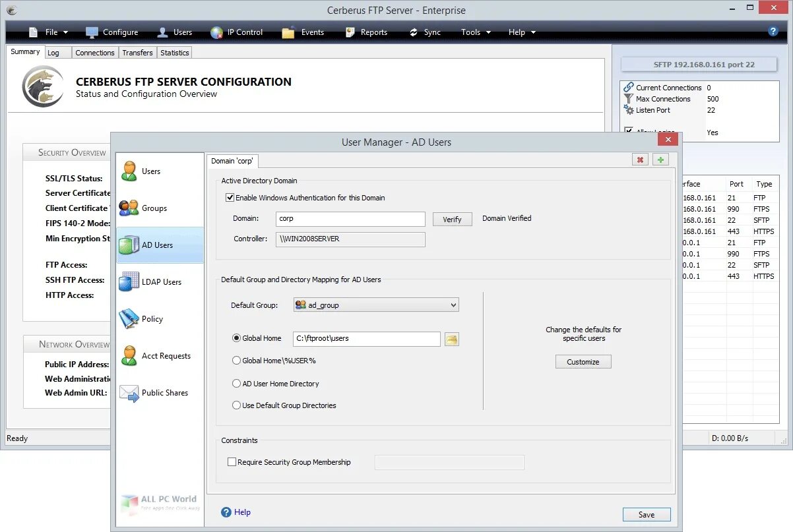Click the Help link in User Manager
Screen dimensions: 793x532
point(242,512)
